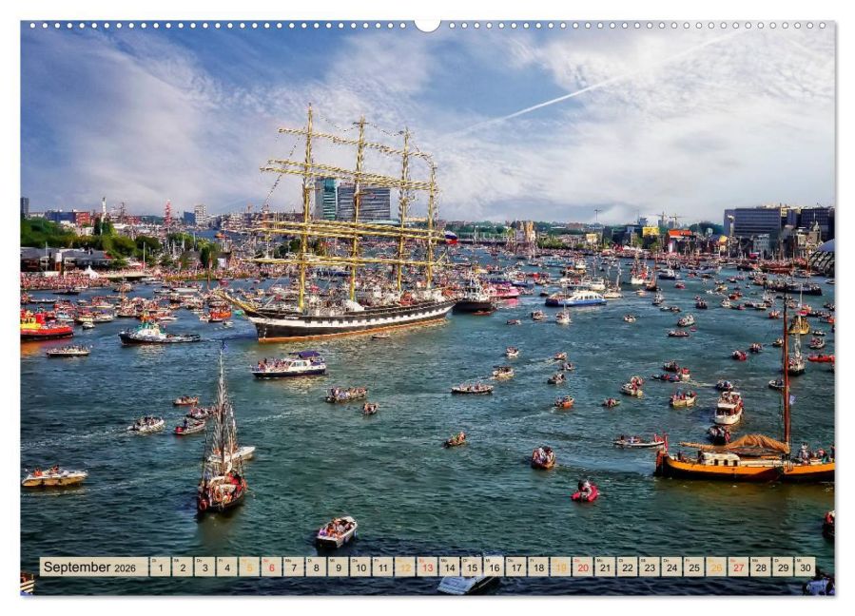The width and height of the screenshot is (855, 616).
Task: Select day 23 in the calendar strip
Action: pos(650,567)
